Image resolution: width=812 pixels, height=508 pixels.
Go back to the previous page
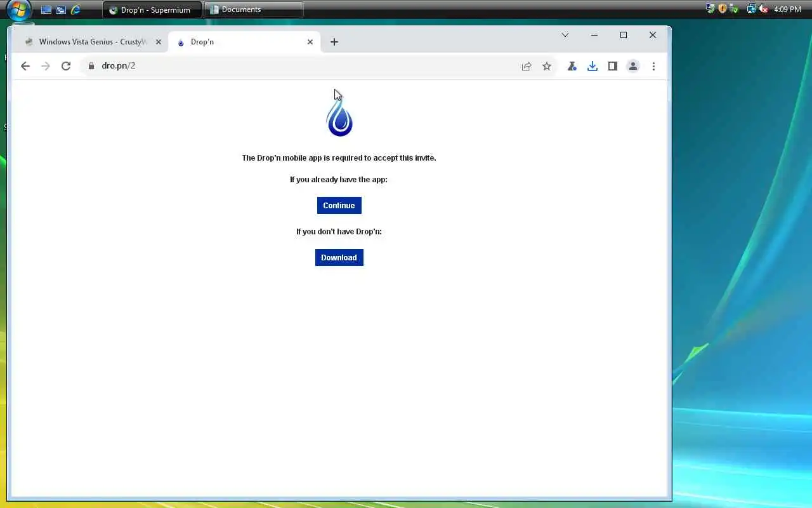[x=25, y=66]
